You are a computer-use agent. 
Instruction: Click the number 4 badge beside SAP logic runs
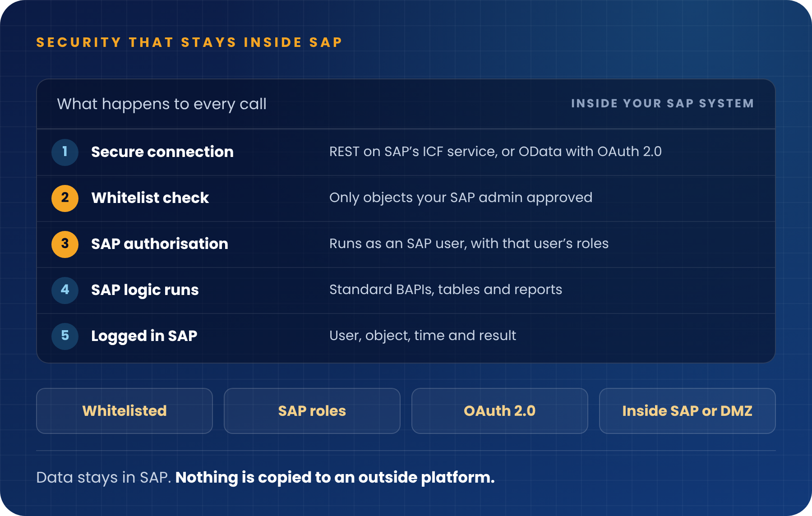(65, 290)
